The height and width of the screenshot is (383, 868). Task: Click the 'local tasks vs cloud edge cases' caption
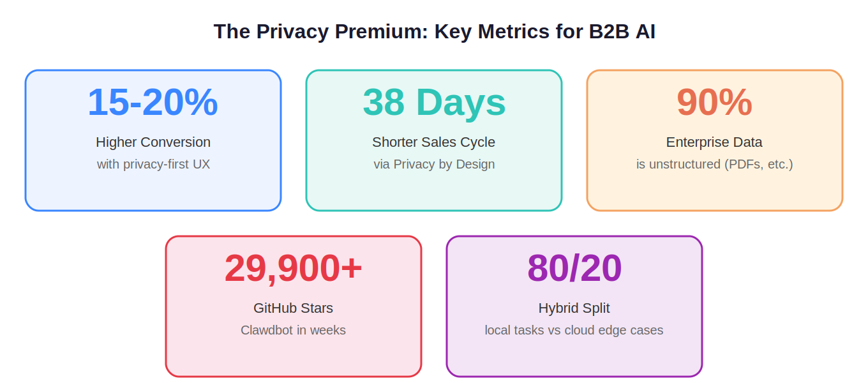point(574,330)
